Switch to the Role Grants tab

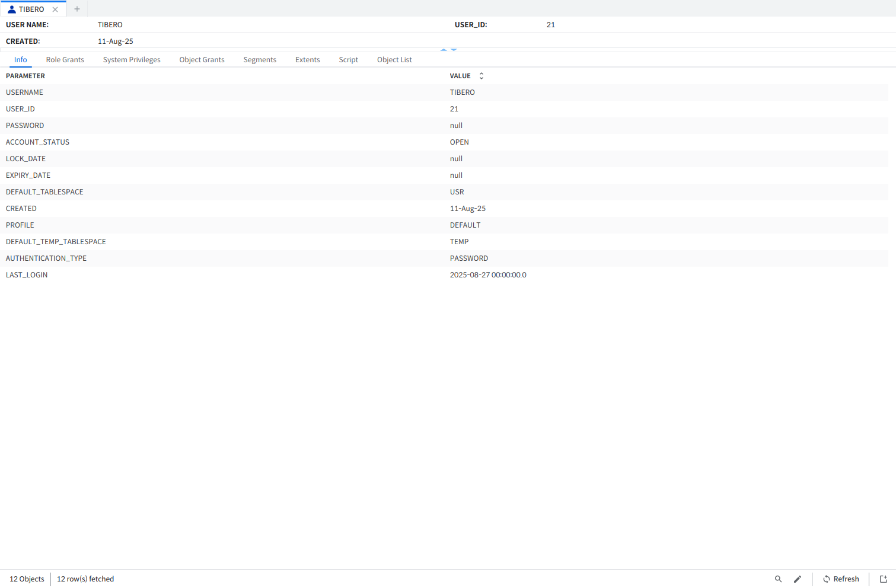[x=65, y=60]
